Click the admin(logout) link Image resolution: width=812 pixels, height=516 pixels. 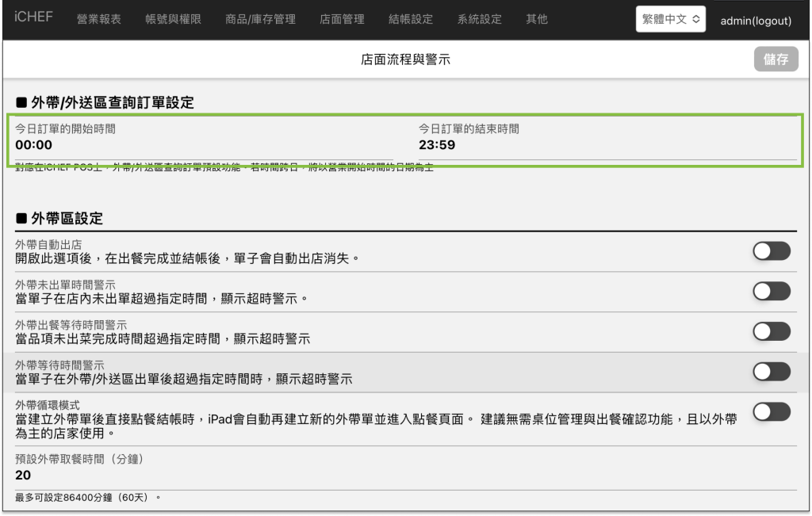(x=755, y=21)
